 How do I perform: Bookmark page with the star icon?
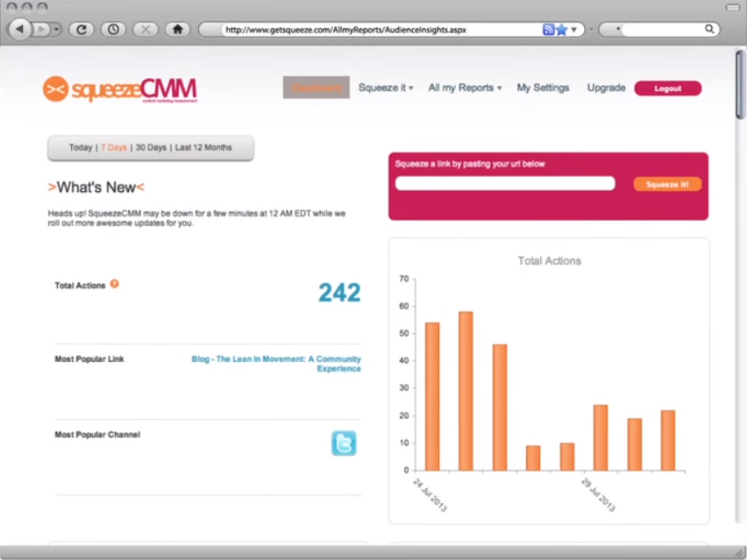point(562,30)
